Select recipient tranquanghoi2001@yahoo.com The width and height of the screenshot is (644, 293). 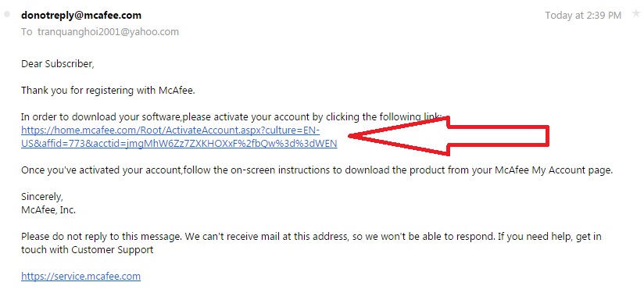[x=108, y=32]
